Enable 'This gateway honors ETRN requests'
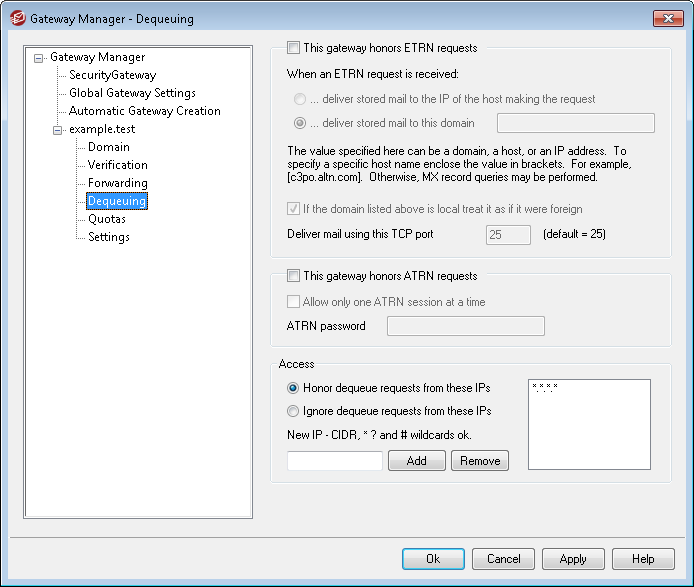The width and height of the screenshot is (694, 587). (x=293, y=47)
